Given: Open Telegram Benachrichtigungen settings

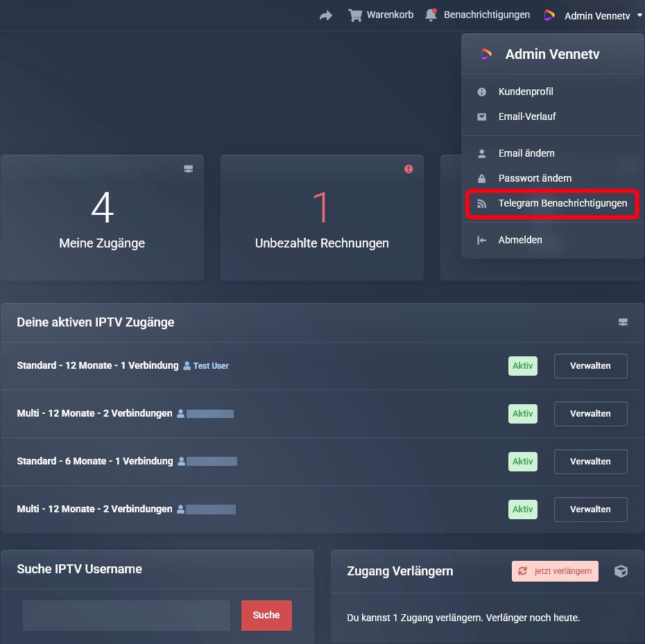Looking at the screenshot, I should coord(562,203).
